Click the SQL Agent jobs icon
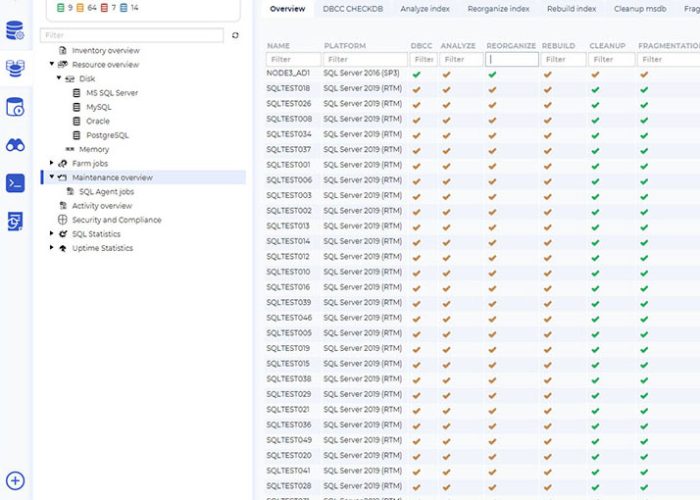The height and width of the screenshot is (500, 700). point(70,192)
